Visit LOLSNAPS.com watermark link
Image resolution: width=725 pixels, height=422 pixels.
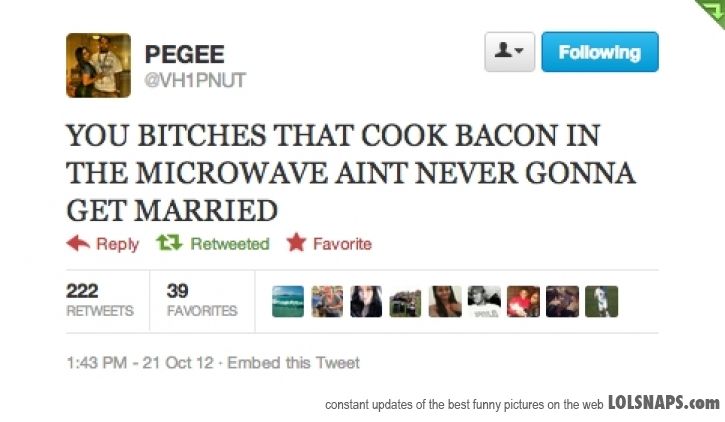[663, 403]
